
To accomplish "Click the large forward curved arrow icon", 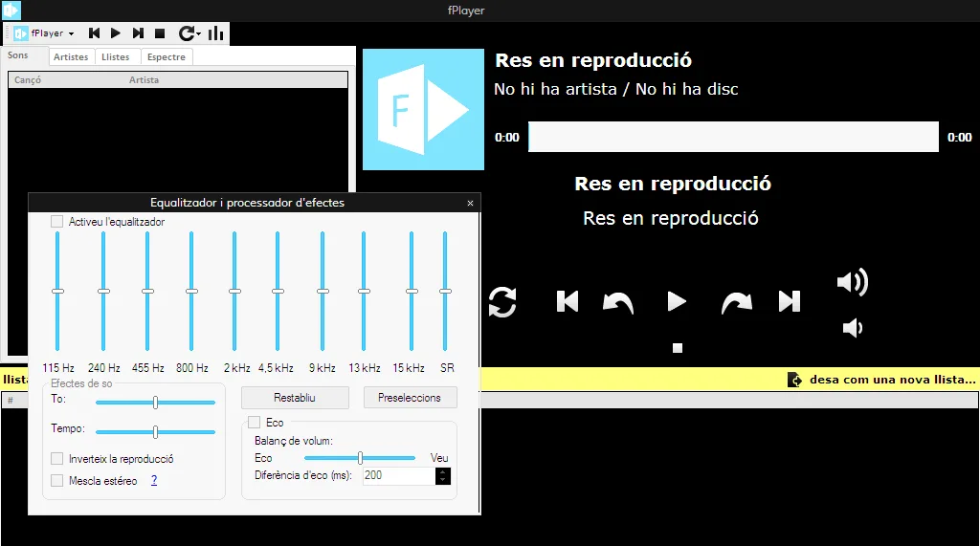I will (x=736, y=303).
